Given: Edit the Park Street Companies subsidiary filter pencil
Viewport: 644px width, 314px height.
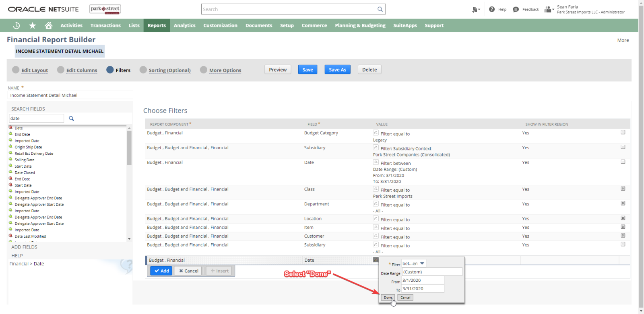Looking at the screenshot, I should pos(376,147).
